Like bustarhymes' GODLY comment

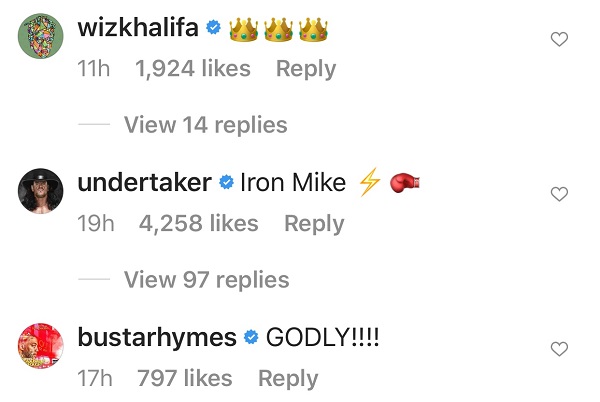[560, 349]
